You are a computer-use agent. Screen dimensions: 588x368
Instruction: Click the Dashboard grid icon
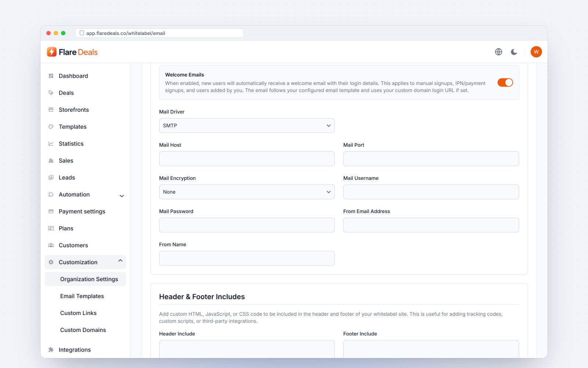point(51,76)
